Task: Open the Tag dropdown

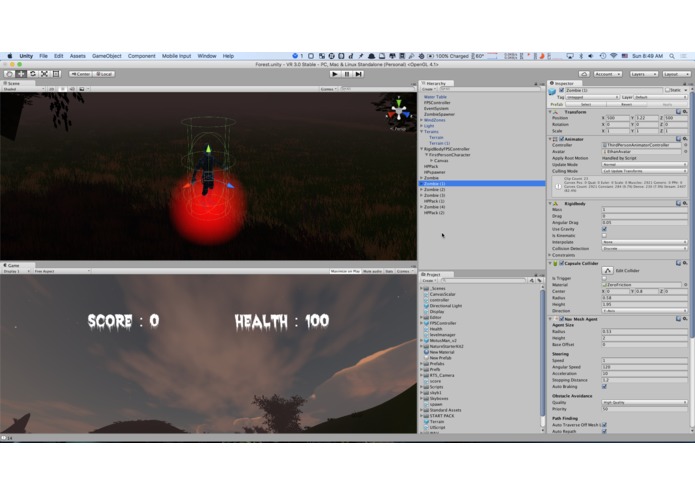Action: (592, 97)
